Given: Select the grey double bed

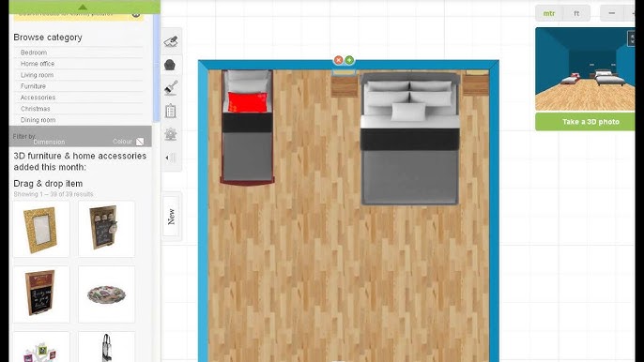Looking at the screenshot, I should [410, 138].
